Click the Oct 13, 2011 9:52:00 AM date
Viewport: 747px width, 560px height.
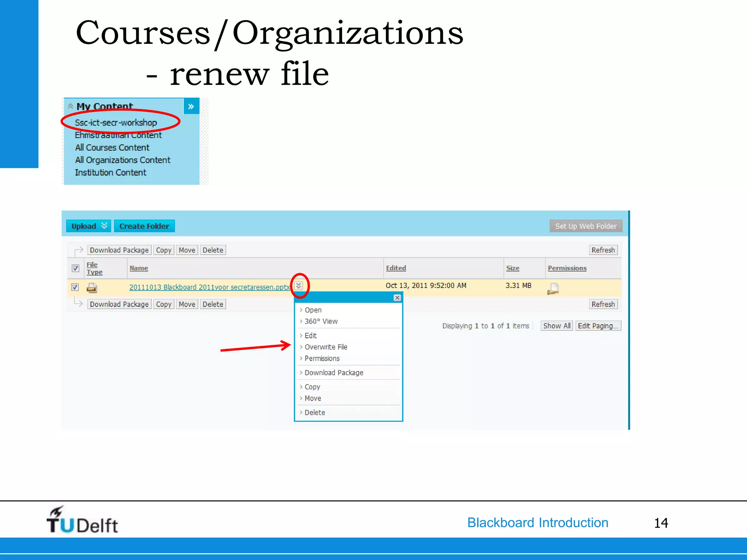pyautogui.click(x=426, y=286)
